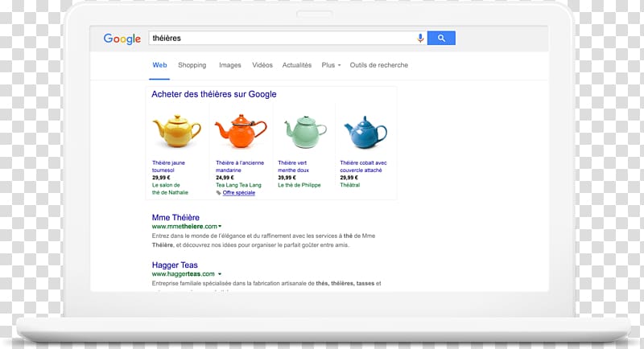Open 'Théière vert menthe doux' link
Viewport: 644px width, 349px height.
[x=293, y=166]
